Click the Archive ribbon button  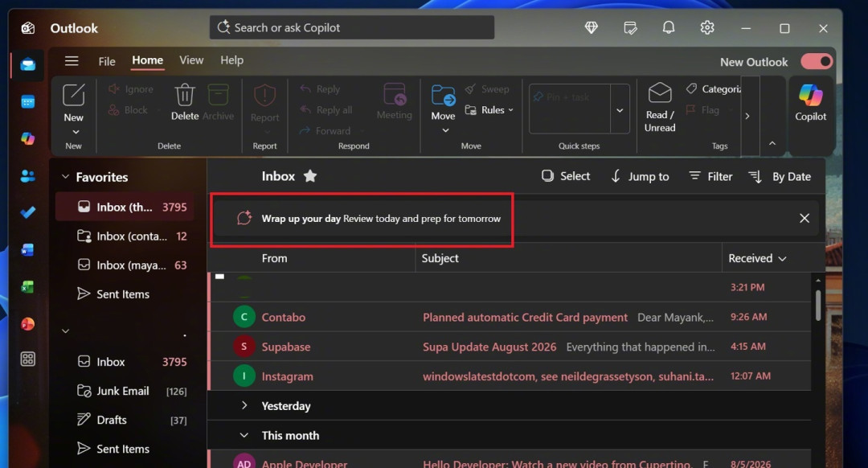coord(218,102)
